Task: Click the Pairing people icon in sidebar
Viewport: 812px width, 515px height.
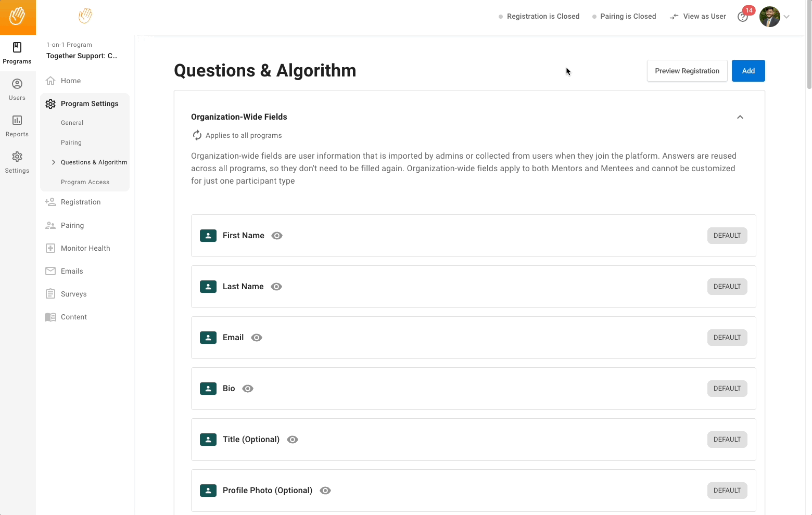Action: [50, 225]
